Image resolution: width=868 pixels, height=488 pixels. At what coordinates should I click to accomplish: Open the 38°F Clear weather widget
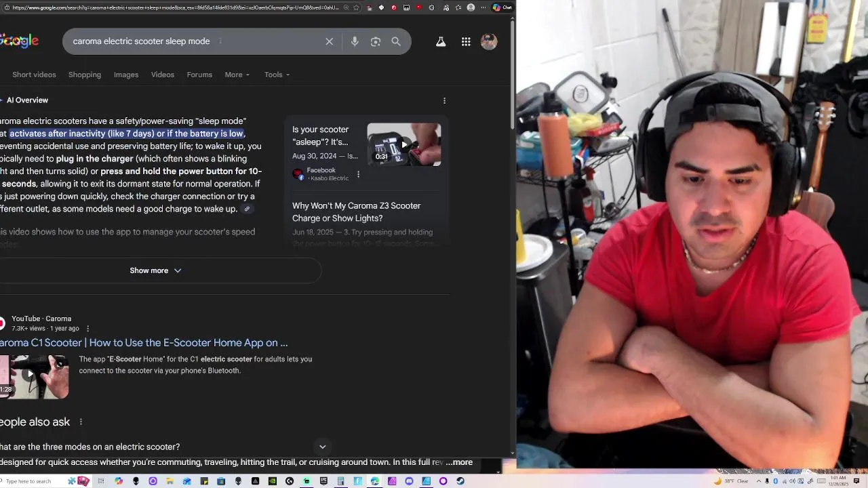coord(731,481)
